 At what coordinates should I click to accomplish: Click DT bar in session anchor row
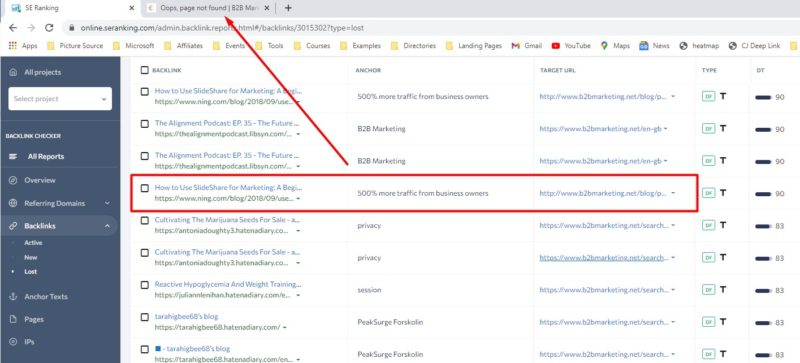(763, 291)
